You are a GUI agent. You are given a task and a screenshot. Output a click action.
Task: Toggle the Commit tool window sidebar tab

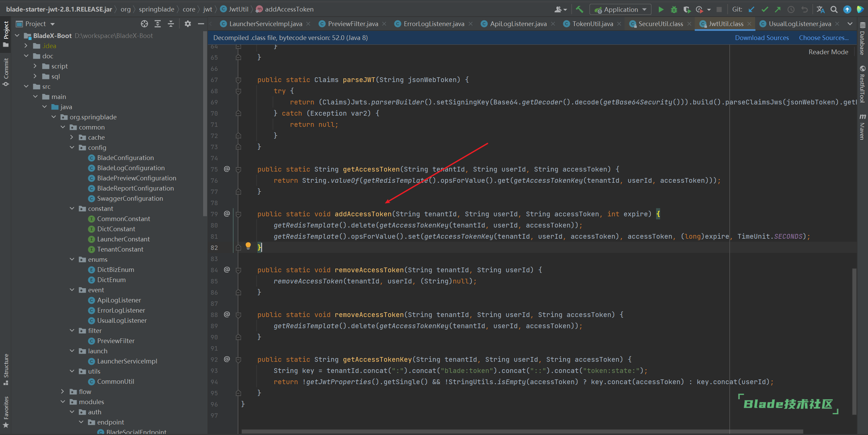point(6,72)
